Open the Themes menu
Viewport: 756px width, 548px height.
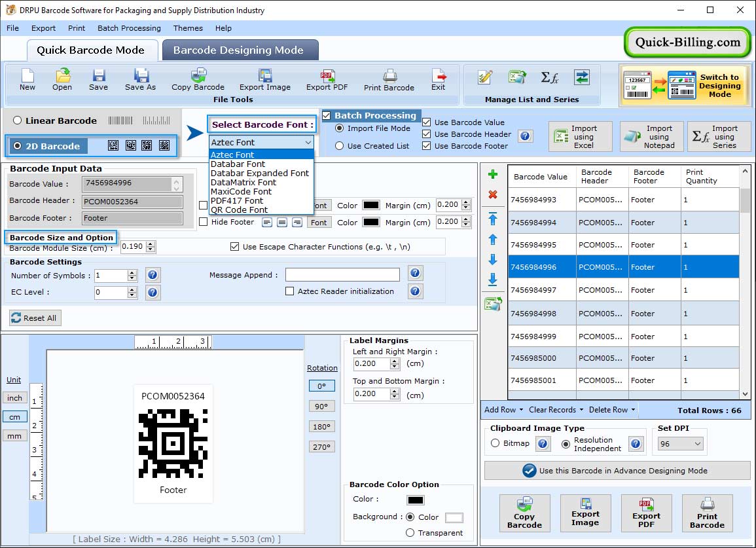coord(188,28)
